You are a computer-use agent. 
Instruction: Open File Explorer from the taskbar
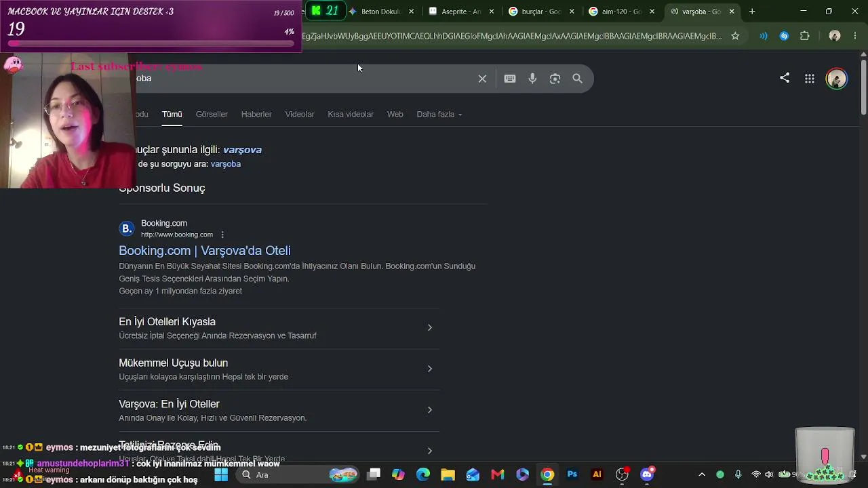[x=448, y=474]
